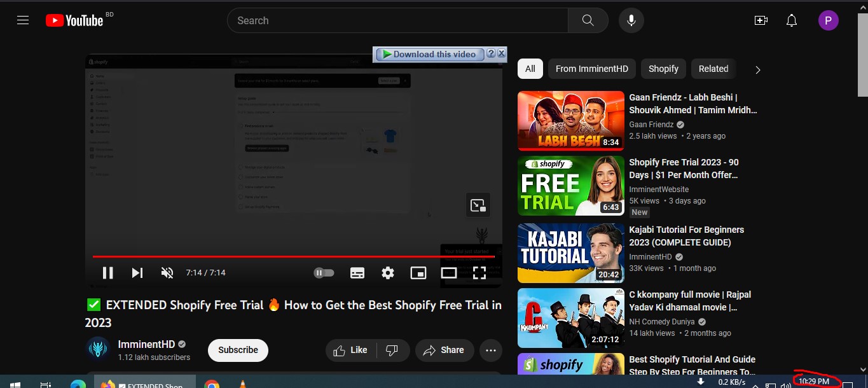Click the taskbar clock 10:29 PM
Viewport: 868px width, 388px height.
[814, 382]
